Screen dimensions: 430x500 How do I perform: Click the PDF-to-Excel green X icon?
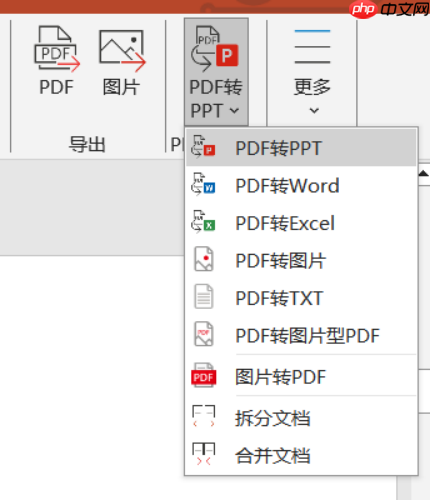203,222
